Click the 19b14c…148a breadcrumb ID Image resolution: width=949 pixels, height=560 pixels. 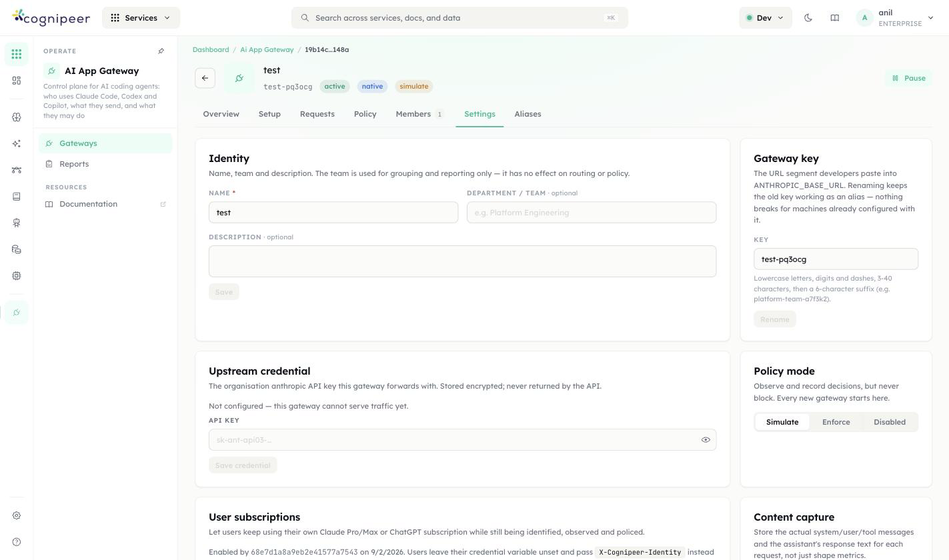click(x=327, y=50)
